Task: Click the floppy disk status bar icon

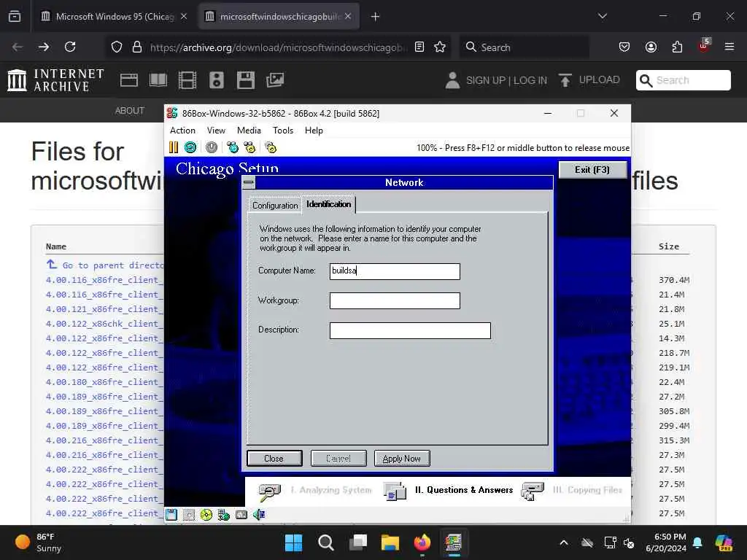Action: tap(171, 514)
